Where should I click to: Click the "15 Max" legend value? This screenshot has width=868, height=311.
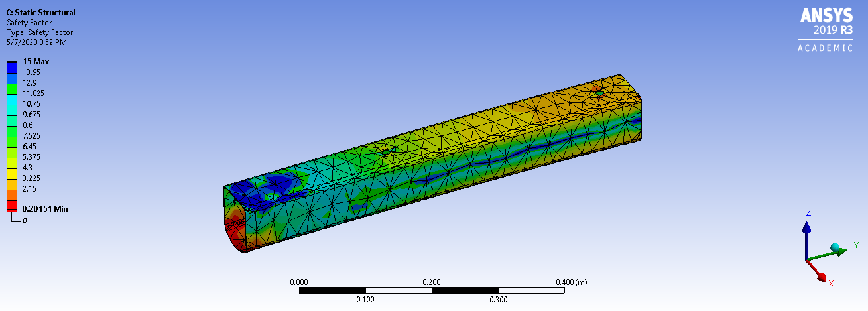[36, 62]
